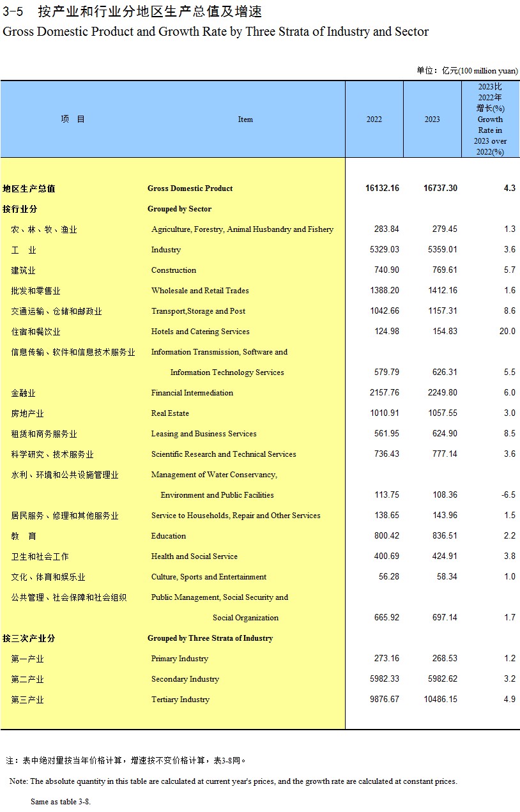The width and height of the screenshot is (520, 812).
Task: Select the value 16737.30
Action: click(x=440, y=188)
